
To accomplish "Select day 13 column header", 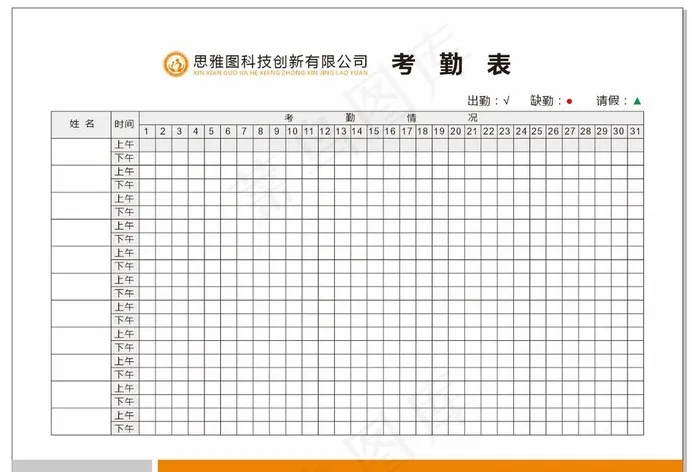I will tap(342, 131).
